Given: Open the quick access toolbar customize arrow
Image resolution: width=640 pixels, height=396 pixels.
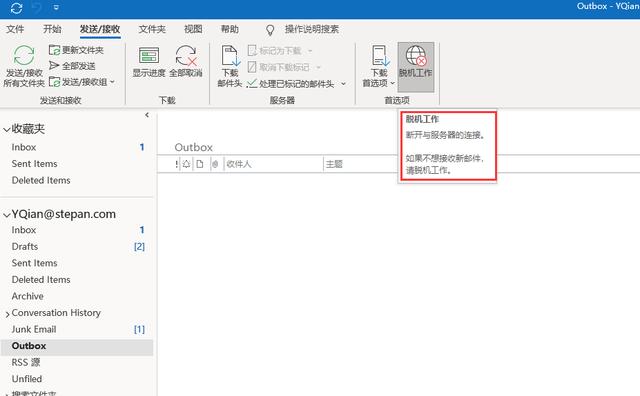Looking at the screenshot, I should tap(56, 8).
